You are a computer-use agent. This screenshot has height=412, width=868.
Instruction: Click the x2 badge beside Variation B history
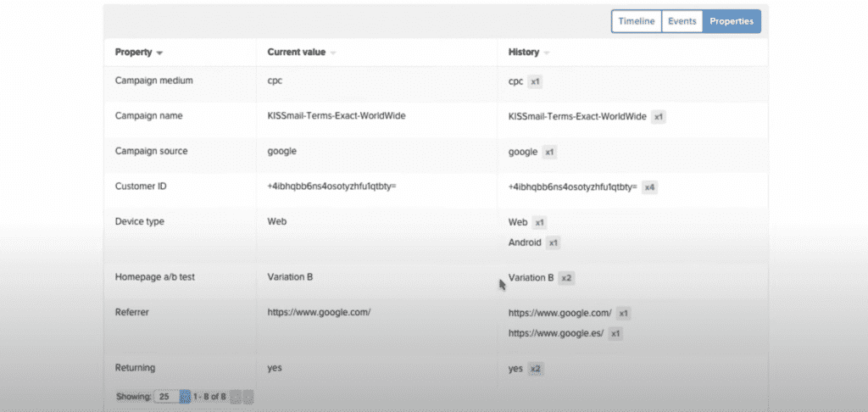(x=568, y=277)
